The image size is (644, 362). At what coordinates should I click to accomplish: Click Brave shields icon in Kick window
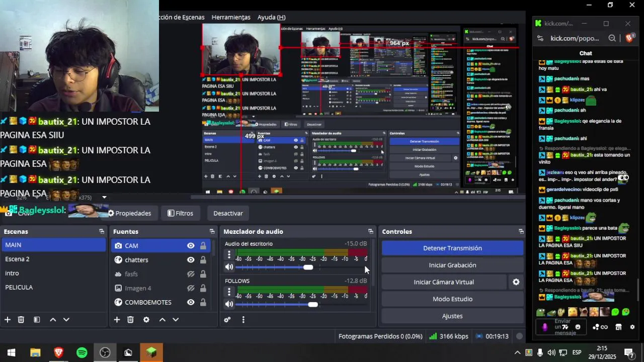[x=629, y=38]
